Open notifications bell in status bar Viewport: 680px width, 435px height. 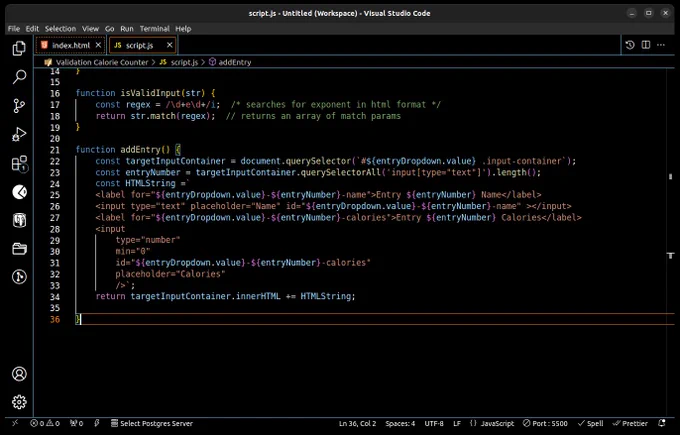[x=662, y=423]
